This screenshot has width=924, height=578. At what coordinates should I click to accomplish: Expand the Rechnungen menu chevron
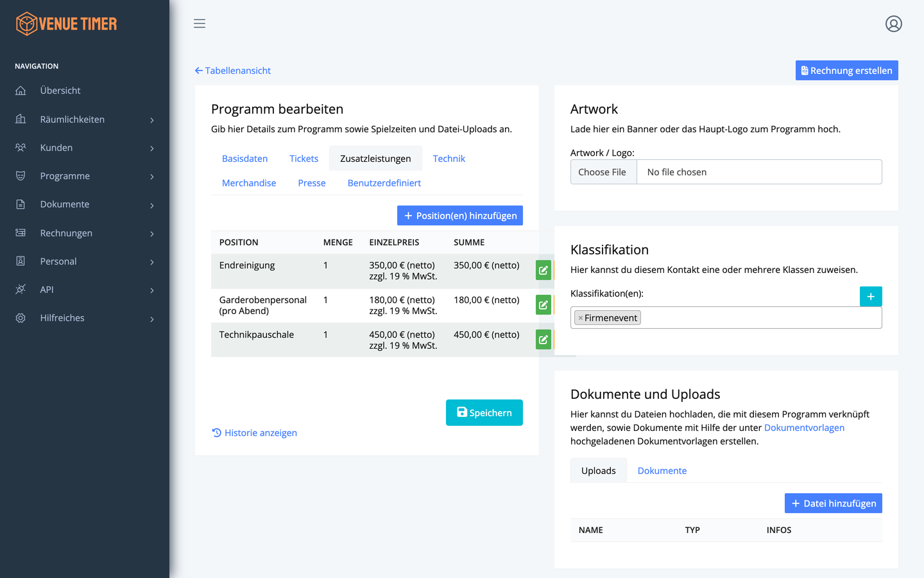(152, 234)
